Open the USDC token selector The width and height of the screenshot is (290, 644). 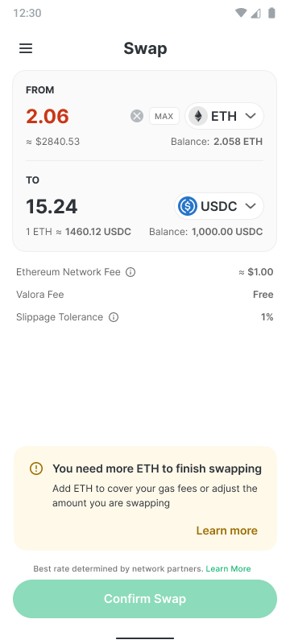[x=219, y=206]
